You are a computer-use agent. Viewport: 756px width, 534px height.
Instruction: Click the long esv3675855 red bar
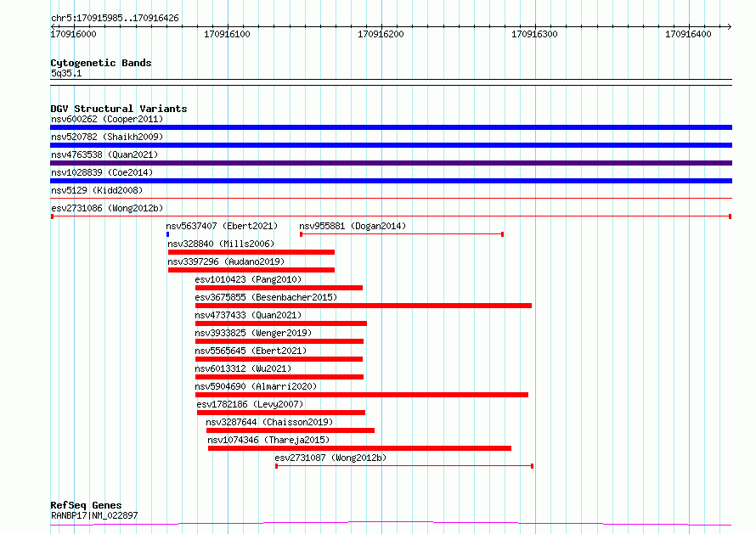click(x=363, y=306)
